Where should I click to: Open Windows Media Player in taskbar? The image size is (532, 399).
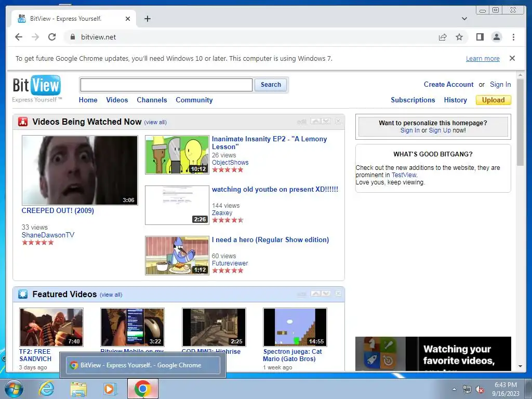110,389
